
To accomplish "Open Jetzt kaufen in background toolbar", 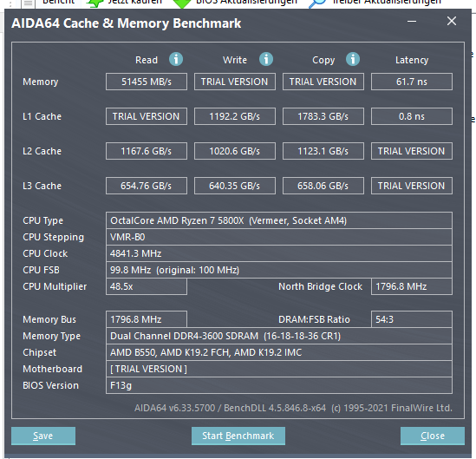I will [125, 3].
